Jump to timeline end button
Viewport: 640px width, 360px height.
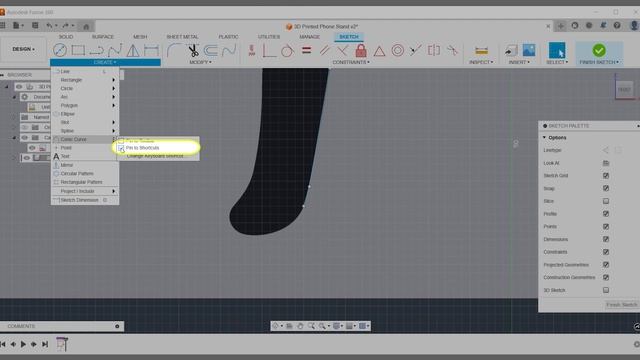[x=45, y=344]
